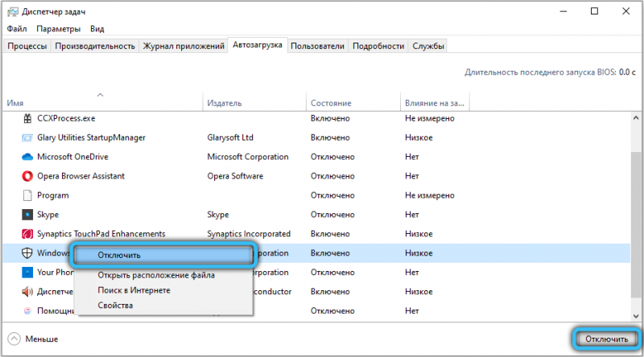Viewport: 644px width, 357px height.
Task: Choose Свойства in the context menu
Action: point(115,306)
